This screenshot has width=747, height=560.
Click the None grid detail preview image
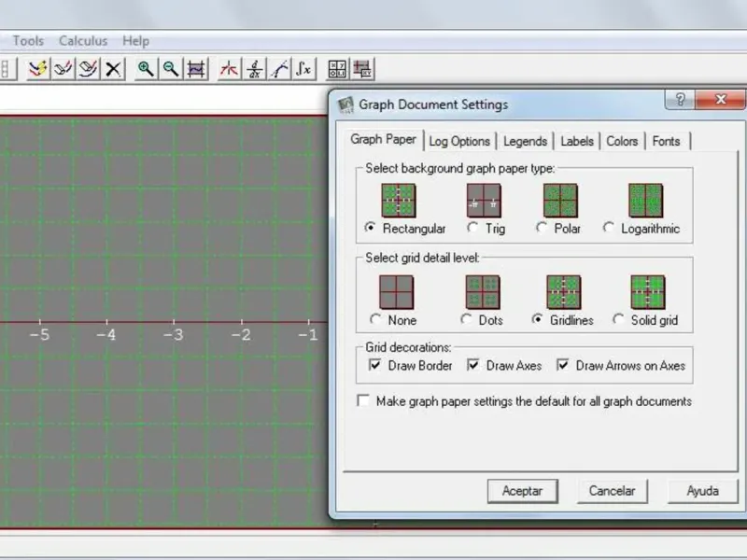point(396,292)
